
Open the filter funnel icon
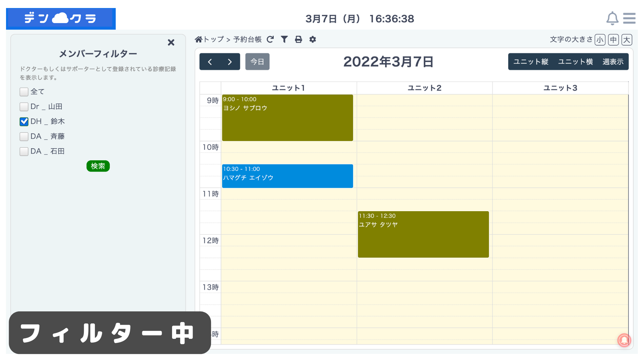coord(284,40)
